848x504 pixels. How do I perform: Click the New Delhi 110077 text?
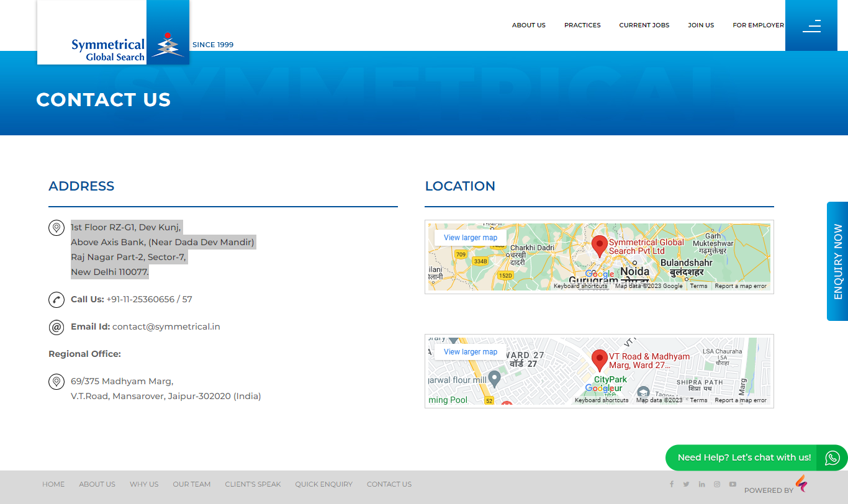[x=110, y=272]
